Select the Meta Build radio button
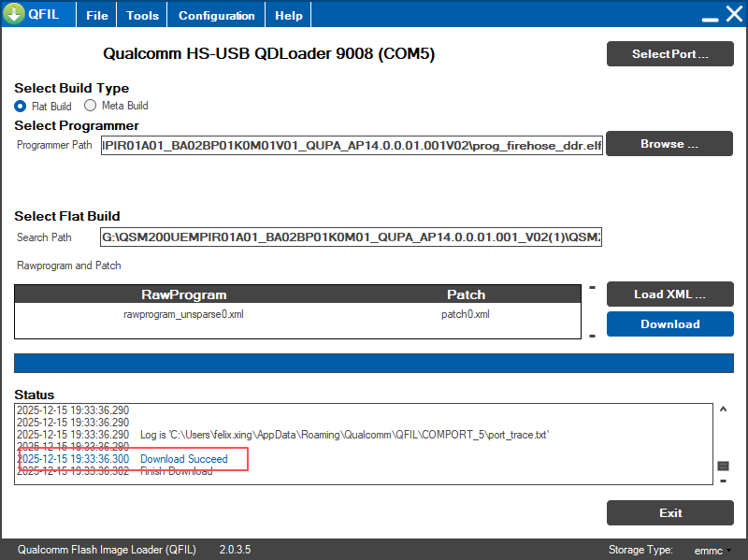 [x=91, y=106]
